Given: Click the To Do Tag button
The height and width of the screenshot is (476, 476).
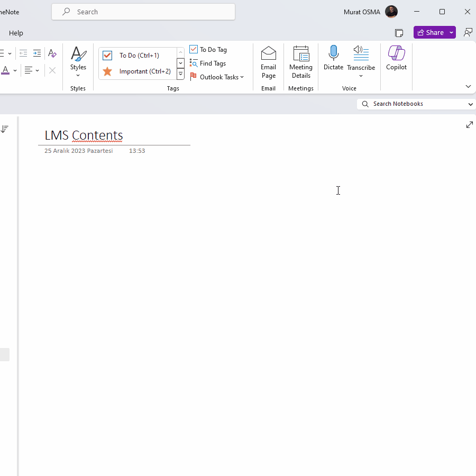Looking at the screenshot, I should pyautogui.click(x=208, y=50).
